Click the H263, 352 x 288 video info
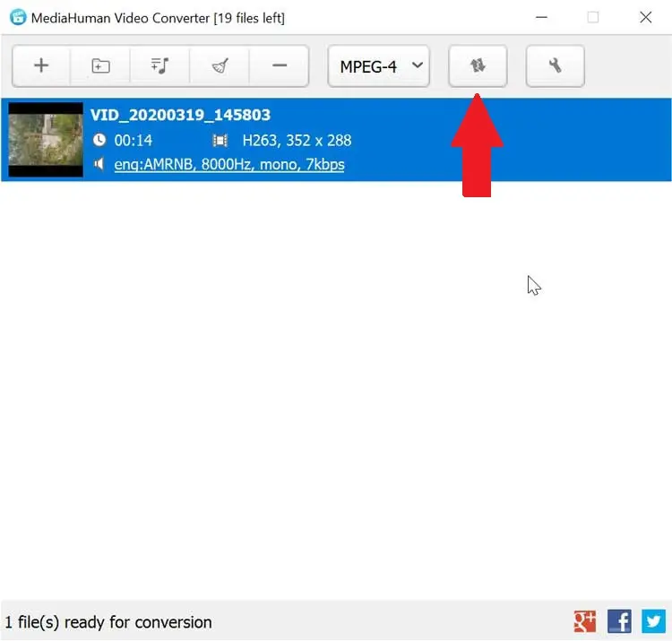Image resolution: width=672 pixels, height=641 pixels. tap(297, 140)
